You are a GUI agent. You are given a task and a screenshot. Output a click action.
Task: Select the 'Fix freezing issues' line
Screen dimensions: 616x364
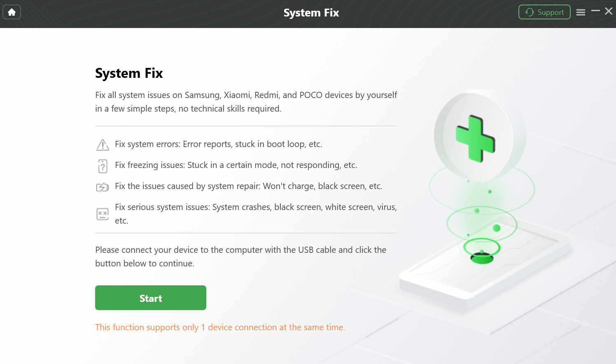236,165
